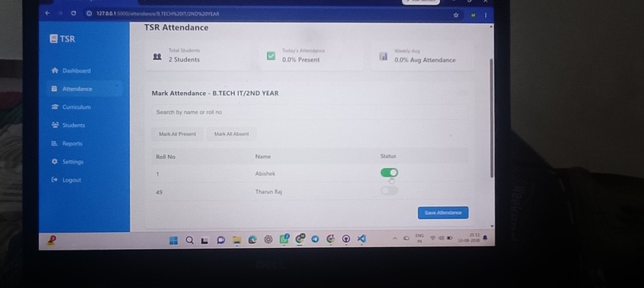This screenshot has width=644, height=288.
Task: Click the 2 Students count text
Action: (x=184, y=59)
